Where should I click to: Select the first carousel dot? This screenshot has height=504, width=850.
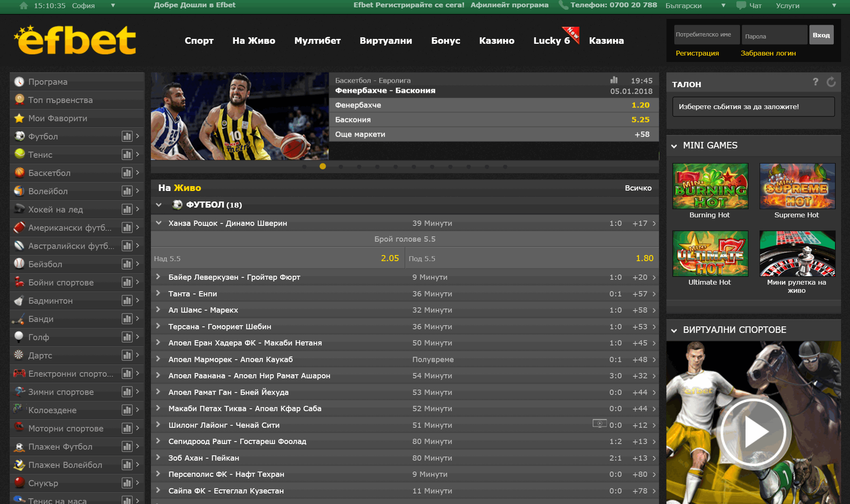[304, 167]
